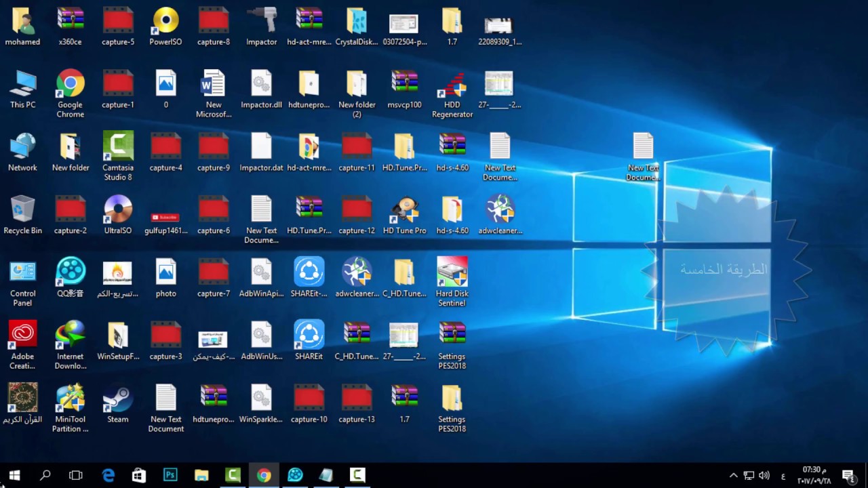
Task: Select the Control Panel desktop icon
Action: pyautogui.click(x=22, y=281)
